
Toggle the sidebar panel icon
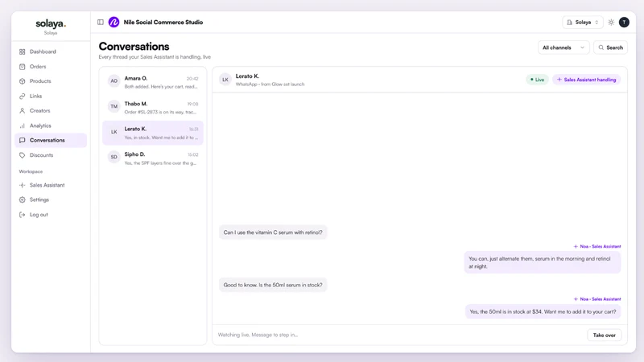coord(100,23)
